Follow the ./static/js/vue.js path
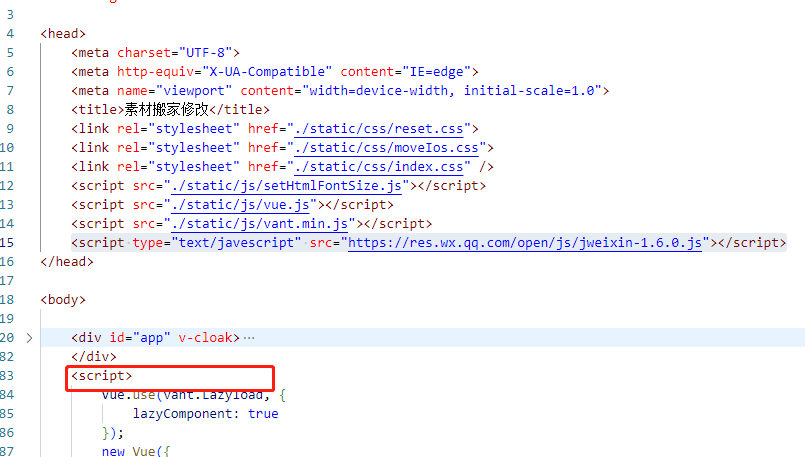The width and height of the screenshot is (806, 457). click(240, 205)
